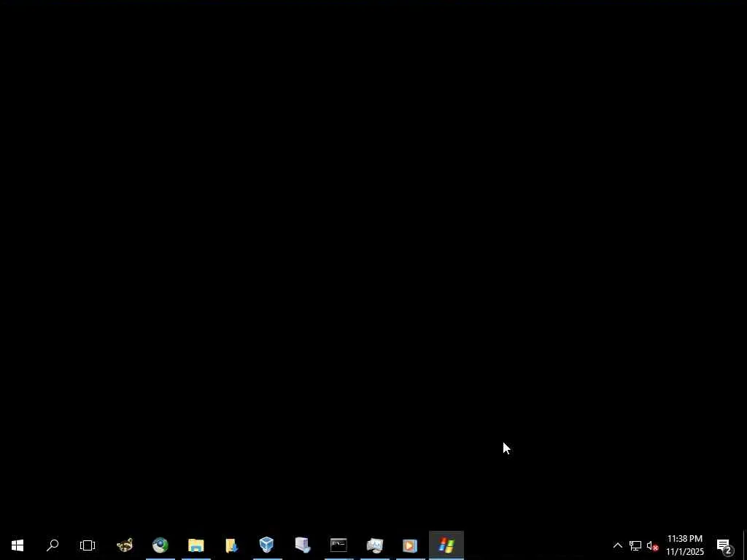Open network status tray icon

[635, 545]
